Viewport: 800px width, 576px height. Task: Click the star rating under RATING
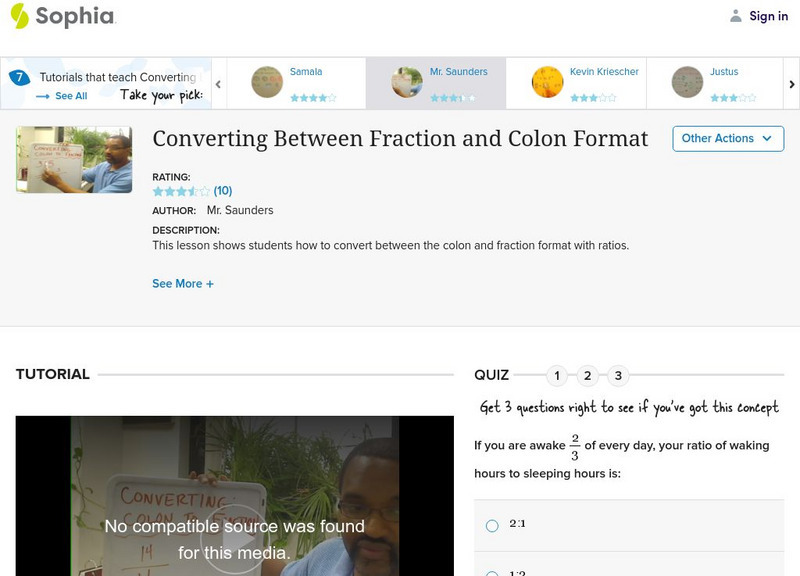(181, 191)
